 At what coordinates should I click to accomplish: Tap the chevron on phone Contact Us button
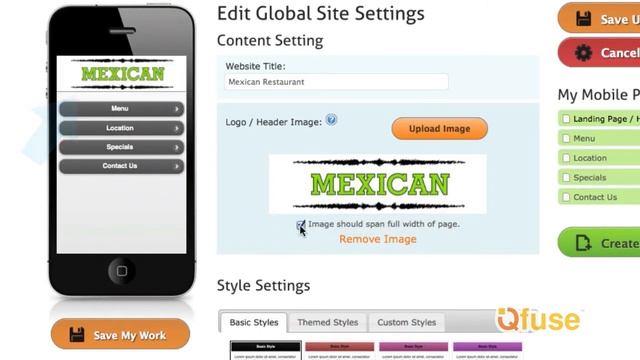tap(177, 166)
